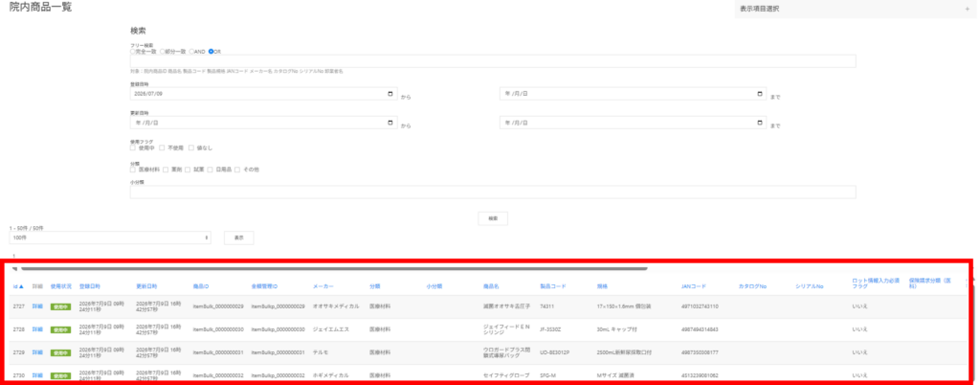The image size is (980, 385).
Task: Sort by 使用状況 column header
Action: [60, 286]
